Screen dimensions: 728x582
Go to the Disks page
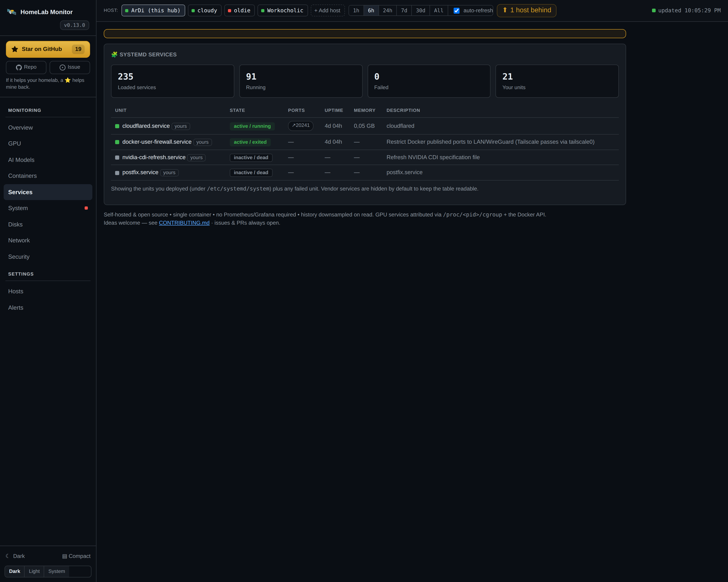(x=48, y=224)
